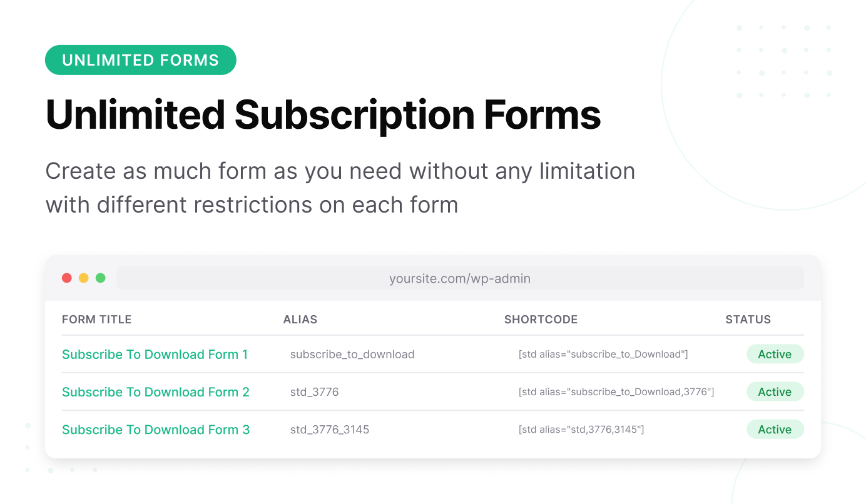The image size is (866, 504).
Task: Open Subscribe To Download Form 1
Action: coord(155,355)
